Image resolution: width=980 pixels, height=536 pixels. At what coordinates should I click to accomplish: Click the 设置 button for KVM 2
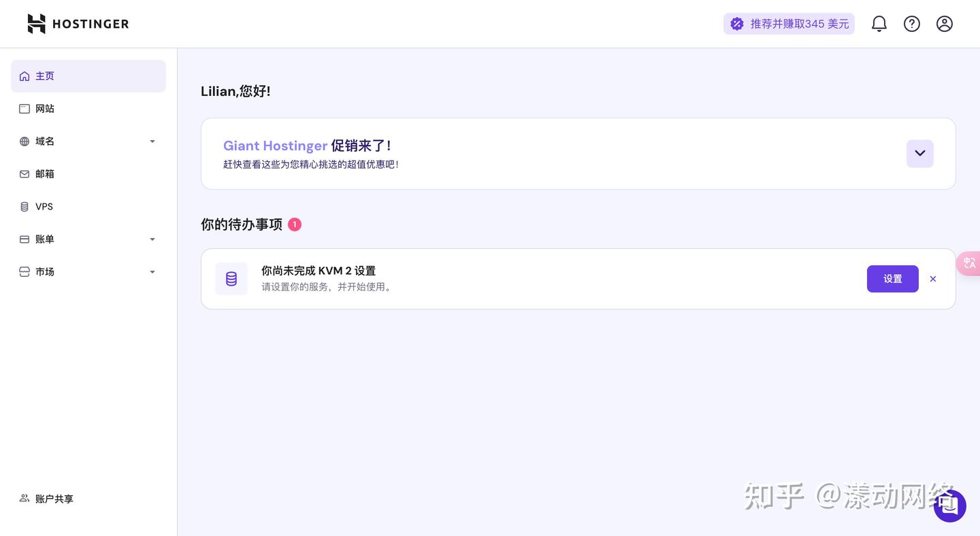(x=893, y=279)
